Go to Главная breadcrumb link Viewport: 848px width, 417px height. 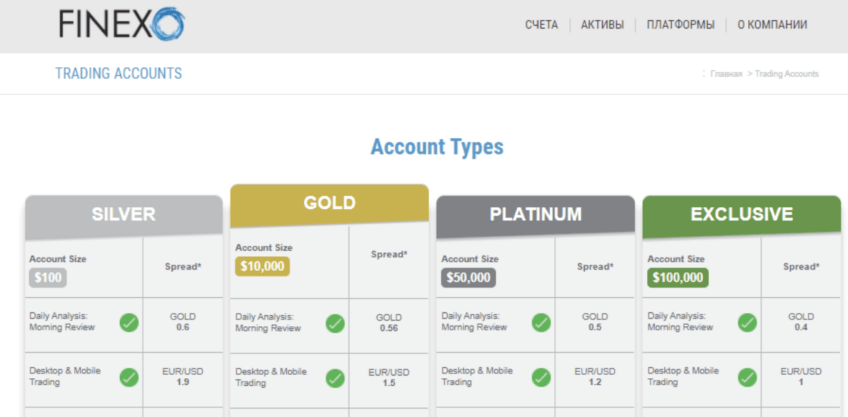(726, 74)
